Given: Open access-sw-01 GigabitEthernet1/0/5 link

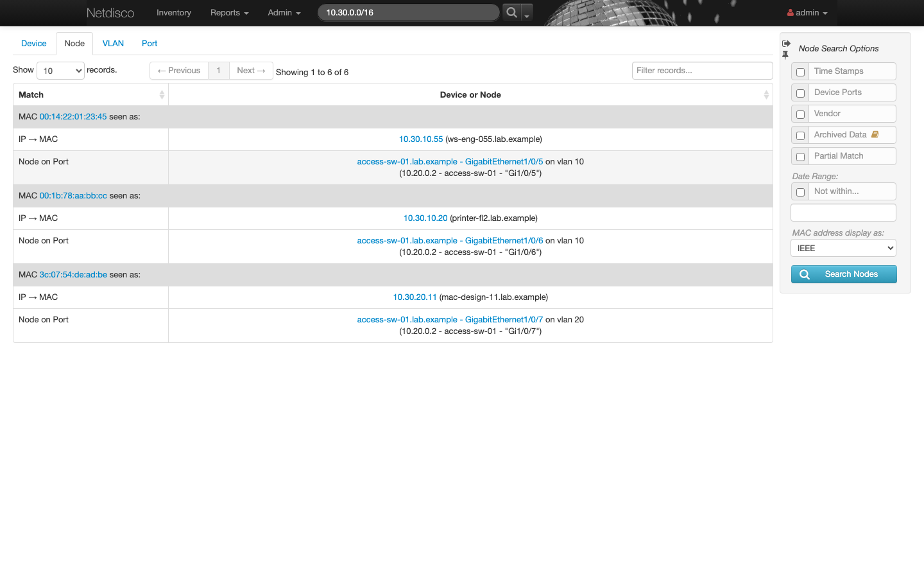Looking at the screenshot, I should point(450,162).
